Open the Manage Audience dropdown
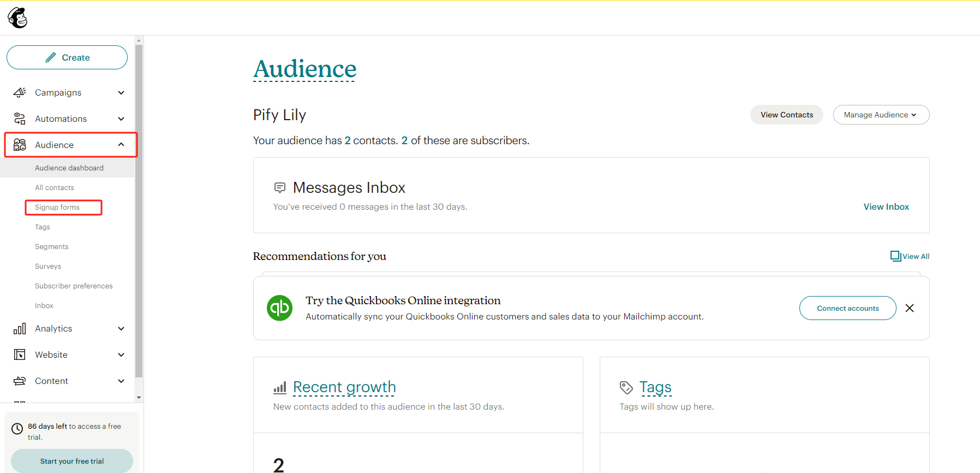Screen dimensions: 980x473 point(881,115)
